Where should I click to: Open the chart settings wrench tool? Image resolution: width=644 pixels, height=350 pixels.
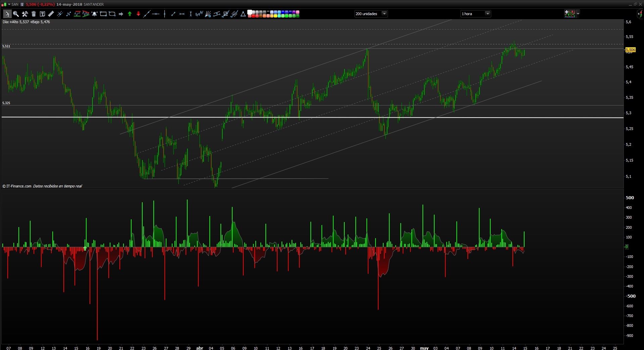(x=25, y=14)
